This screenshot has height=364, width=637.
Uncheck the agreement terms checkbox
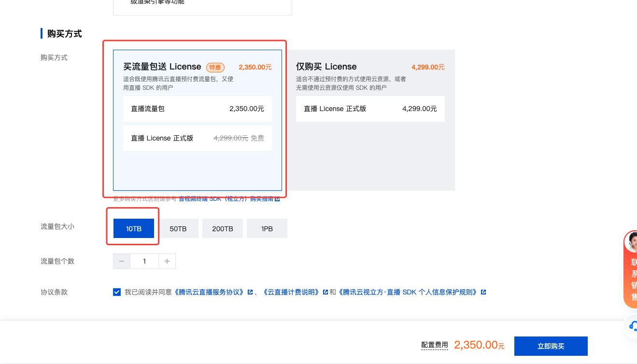(x=117, y=292)
